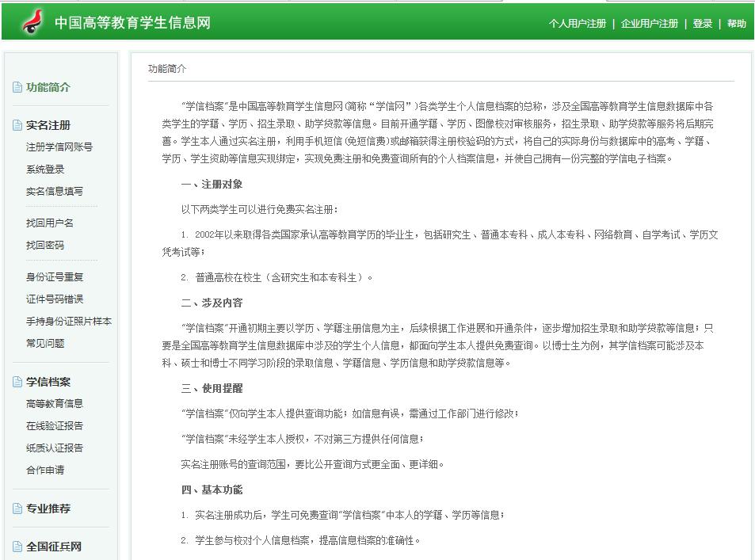Select 在线验证报告 in the sidebar
This screenshot has width=755, height=560.
55,426
